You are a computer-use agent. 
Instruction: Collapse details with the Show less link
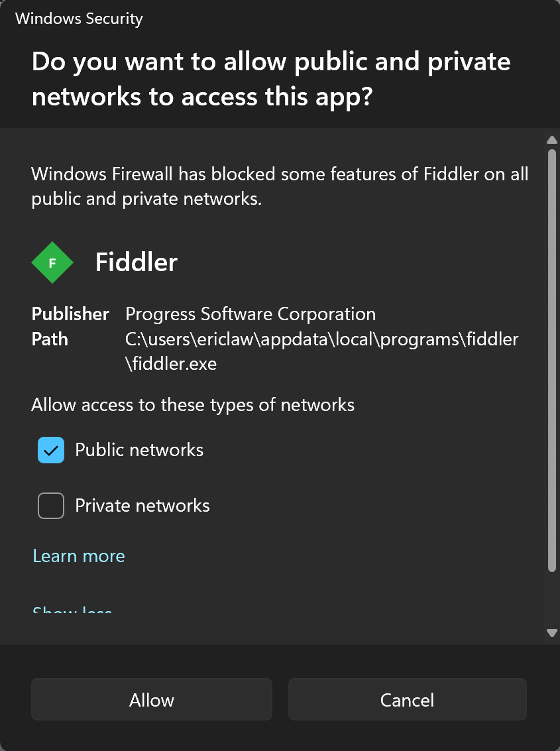(72, 610)
